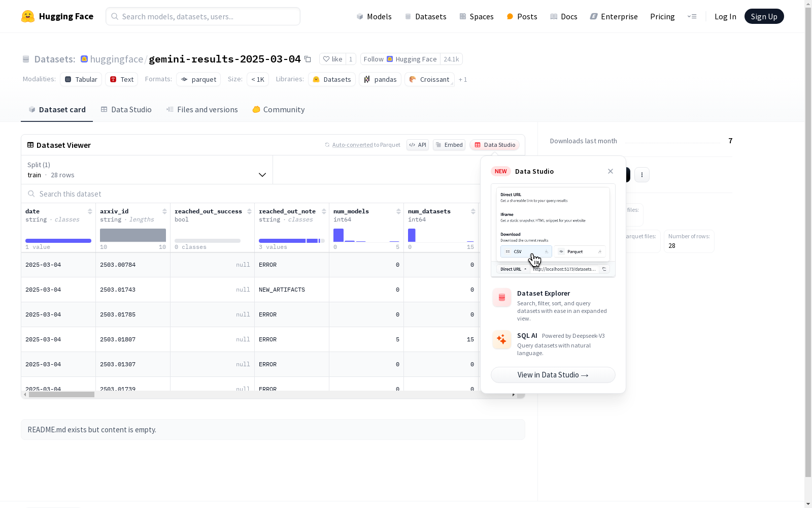Click the arxiv_id 2503.00784 cell
Screen dimensions: 812x508
click(x=133, y=265)
